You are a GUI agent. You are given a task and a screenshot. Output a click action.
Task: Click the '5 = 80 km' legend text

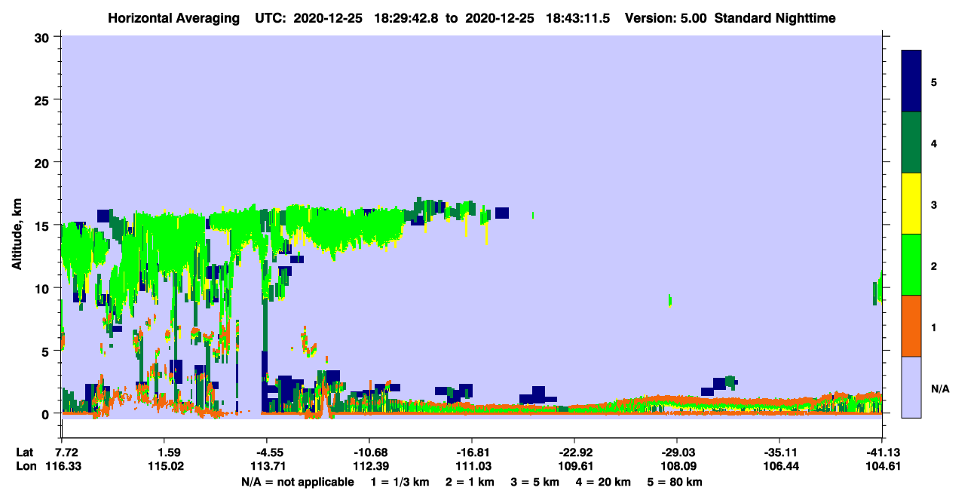[675, 482]
